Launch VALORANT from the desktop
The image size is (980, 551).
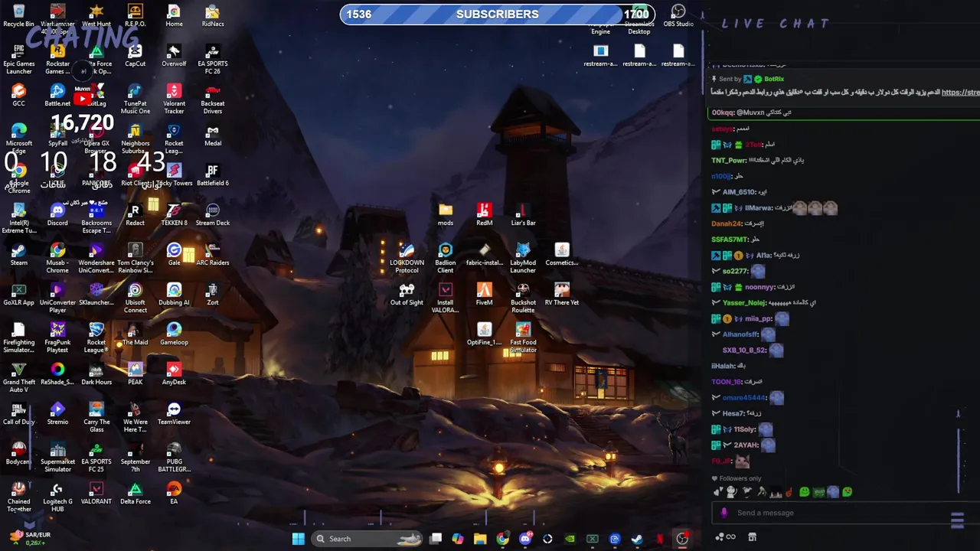pos(96,493)
